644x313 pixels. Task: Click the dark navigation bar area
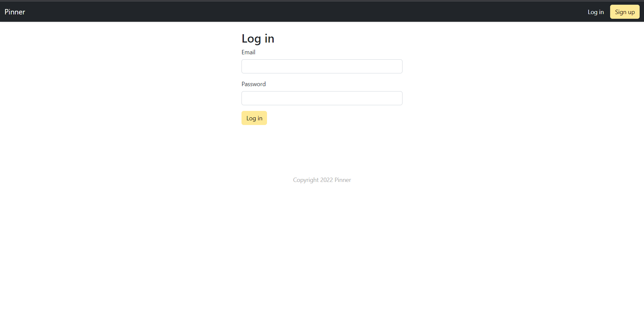(322, 11)
